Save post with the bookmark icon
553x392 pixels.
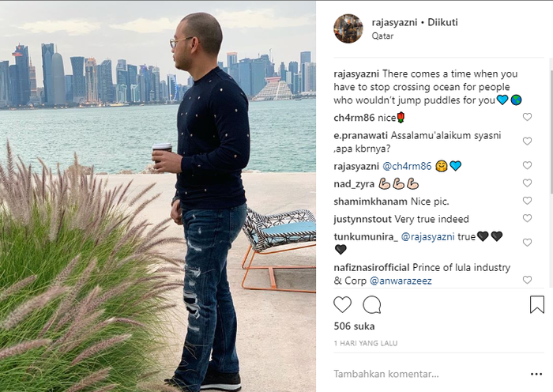pos(536,304)
